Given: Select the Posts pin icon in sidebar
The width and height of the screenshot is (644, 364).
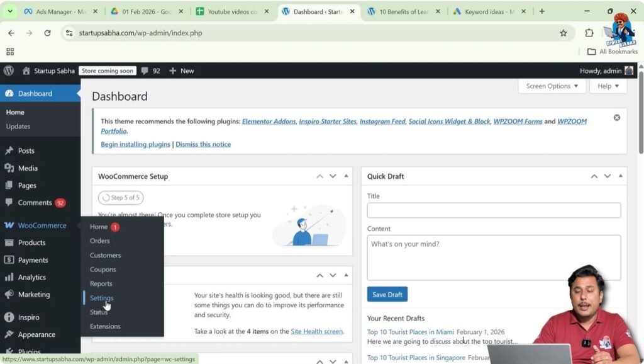Looking at the screenshot, I should [x=9, y=151].
